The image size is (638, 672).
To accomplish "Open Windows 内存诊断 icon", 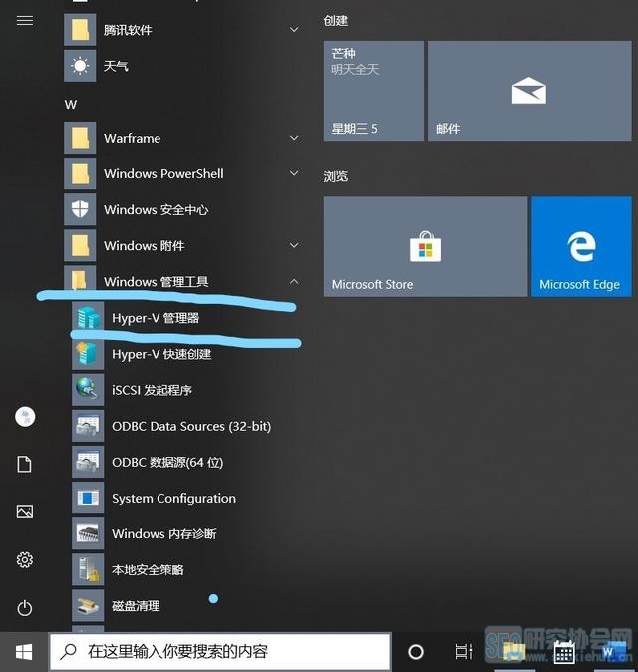I will tap(88, 534).
